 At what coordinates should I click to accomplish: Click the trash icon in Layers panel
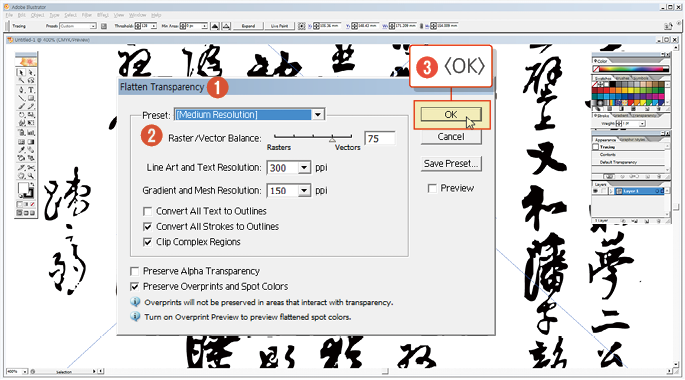tap(660, 221)
